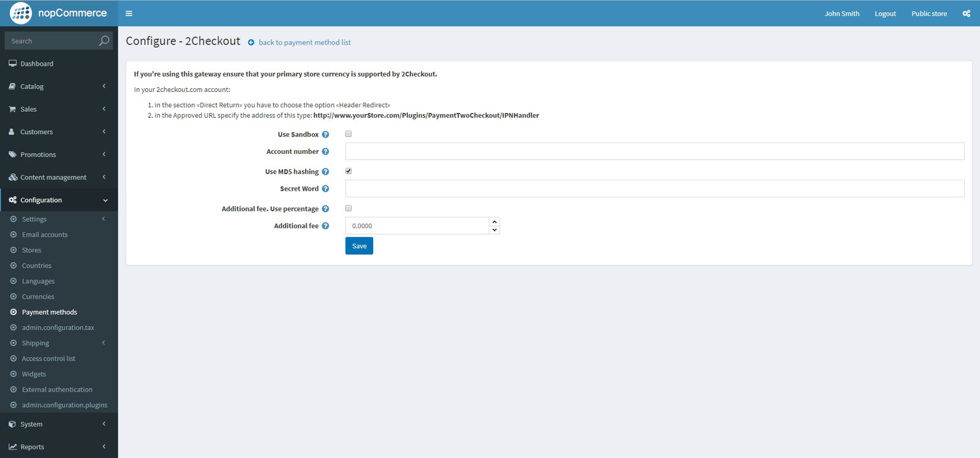Image resolution: width=980 pixels, height=458 pixels.
Task: Click the circle icon beside Email accounts
Action: coord(13,235)
